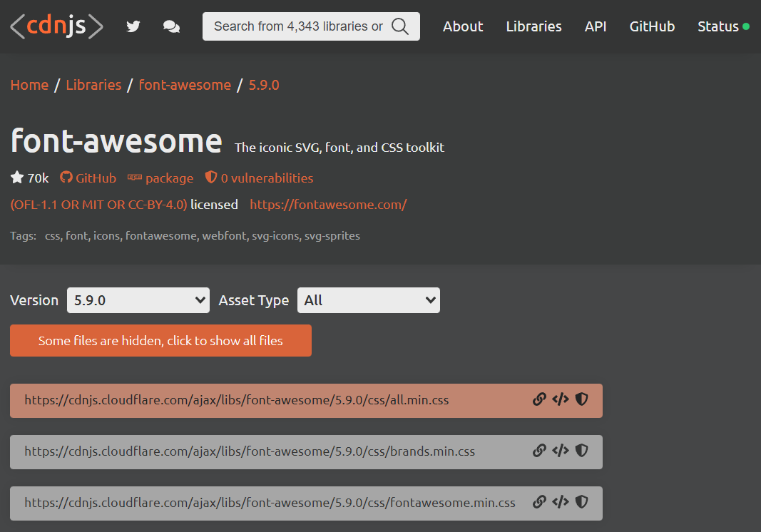
Task: Open the API nav item
Action: [596, 26]
